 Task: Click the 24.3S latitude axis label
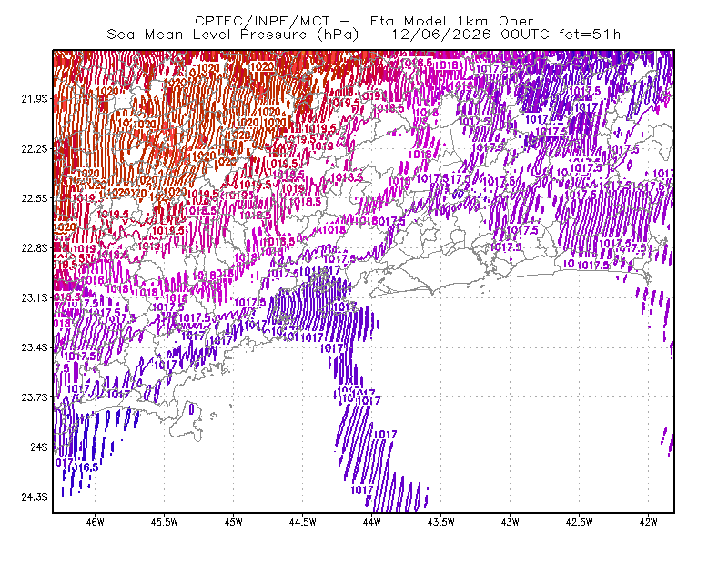[35, 497]
